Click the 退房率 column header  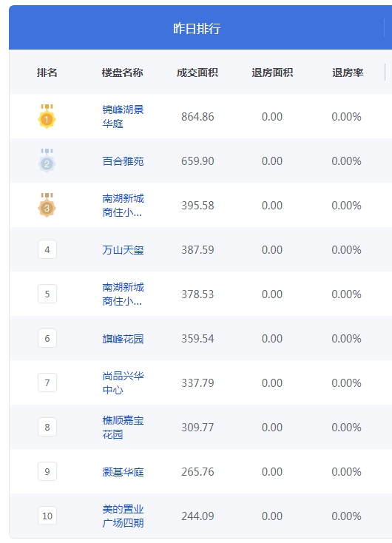[348, 72]
